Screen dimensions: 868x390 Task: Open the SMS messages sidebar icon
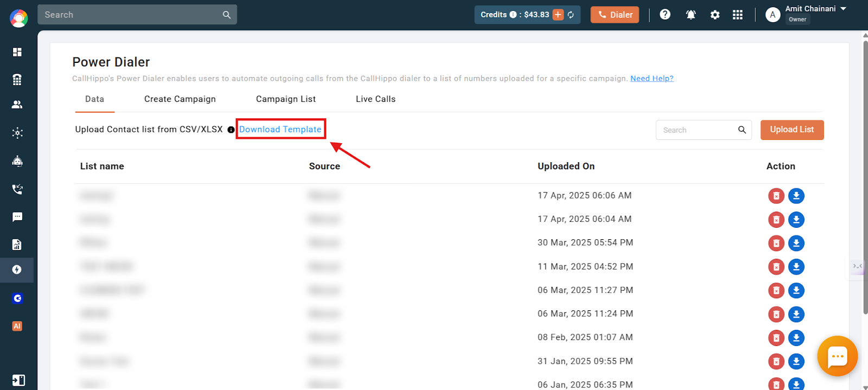[17, 217]
